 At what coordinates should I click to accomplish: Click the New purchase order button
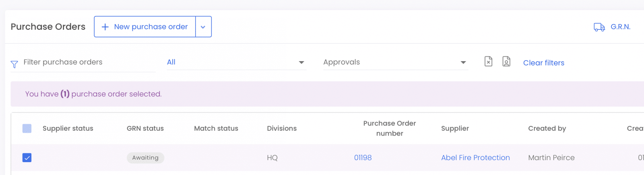(145, 27)
